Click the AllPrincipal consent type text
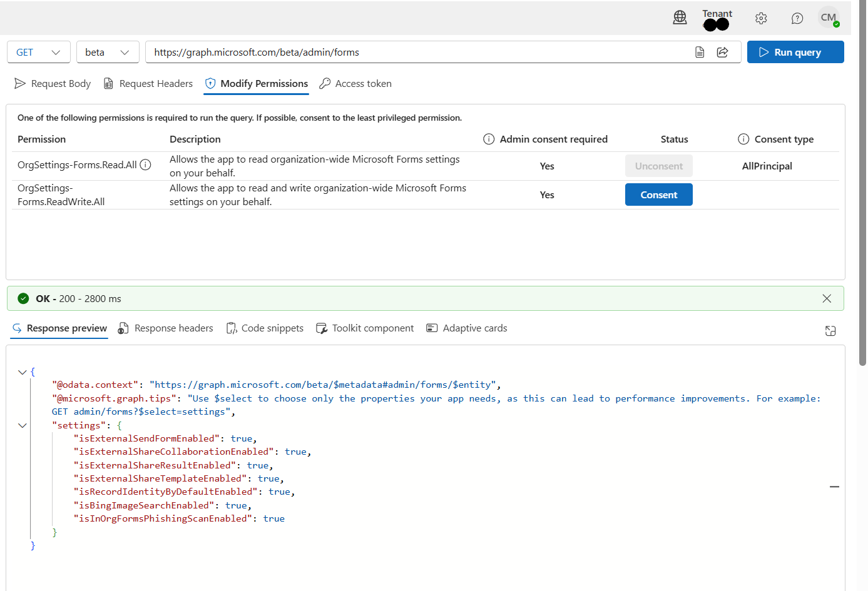The width and height of the screenshot is (868, 591). (x=767, y=166)
